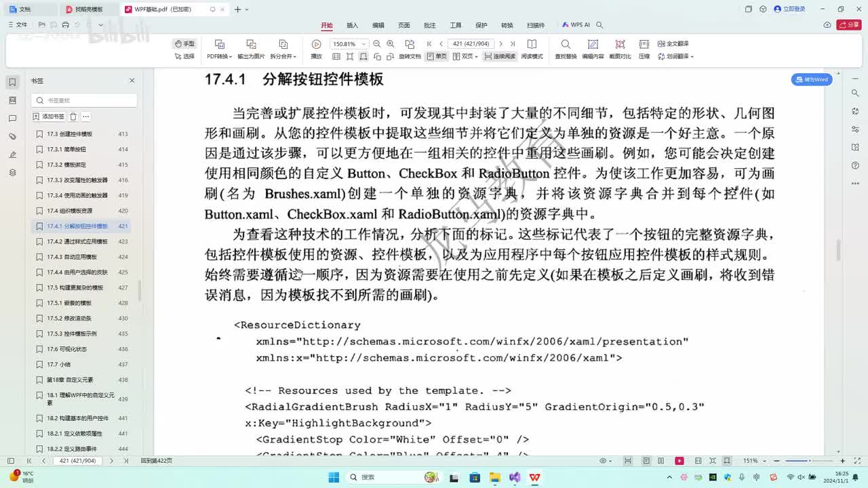Image resolution: width=868 pixels, height=488 pixels.
Task: Open the 文件 file menu
Action: tap(18, 25)
